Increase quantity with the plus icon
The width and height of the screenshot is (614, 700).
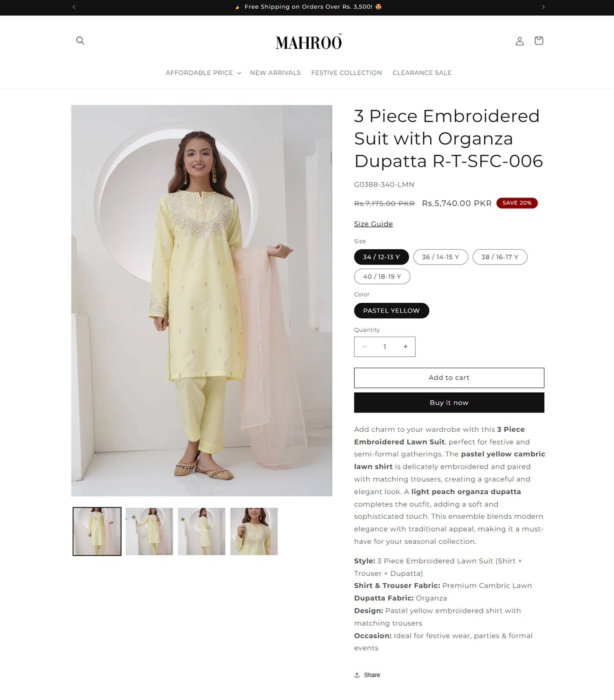[406, 347]
